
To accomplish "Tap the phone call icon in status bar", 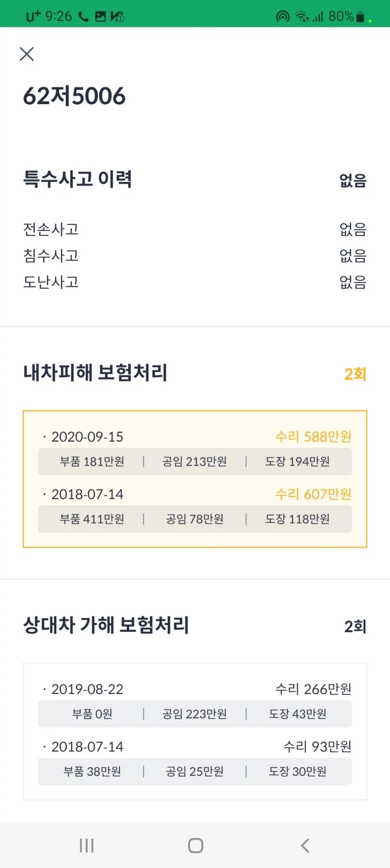I will click(84, 17).
